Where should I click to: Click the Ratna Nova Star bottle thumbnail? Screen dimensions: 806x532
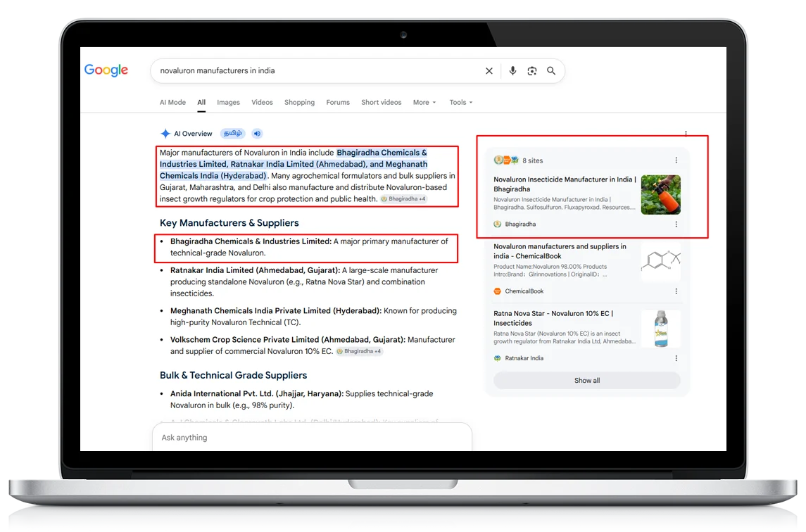click(660, 329)
